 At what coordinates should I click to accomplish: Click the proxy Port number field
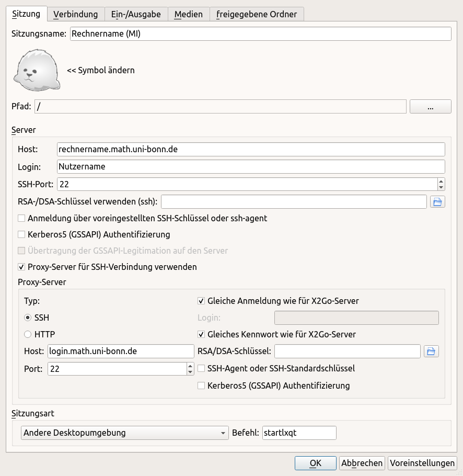coord(118,369)
